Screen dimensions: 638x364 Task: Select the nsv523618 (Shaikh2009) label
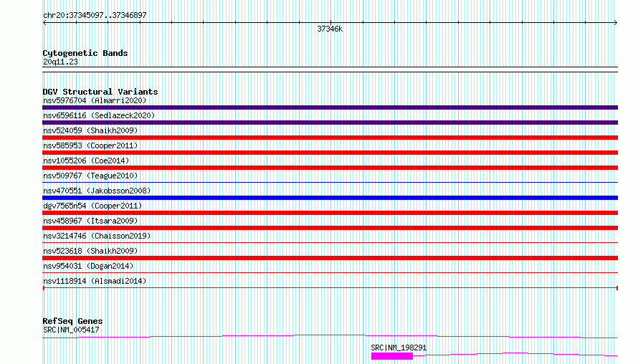click(90, 251)
